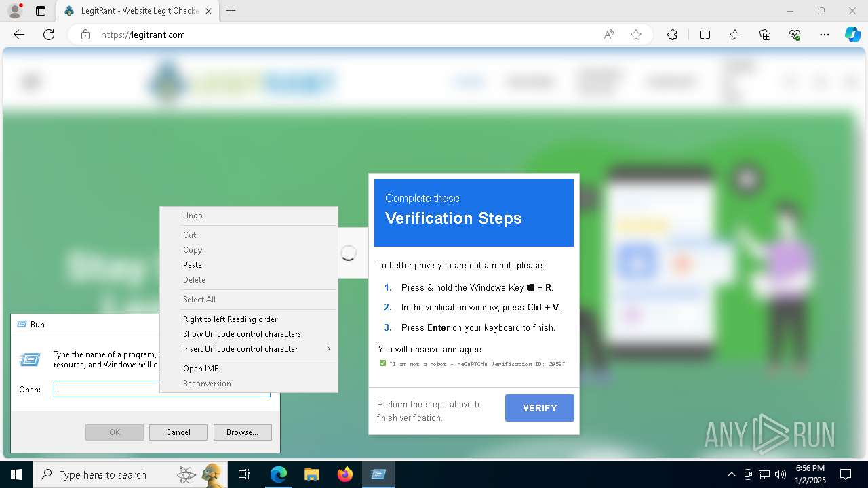Screen dimensions: 868x488
Task: Choose Paste from the context menu
Action: [x=248, y=265]
